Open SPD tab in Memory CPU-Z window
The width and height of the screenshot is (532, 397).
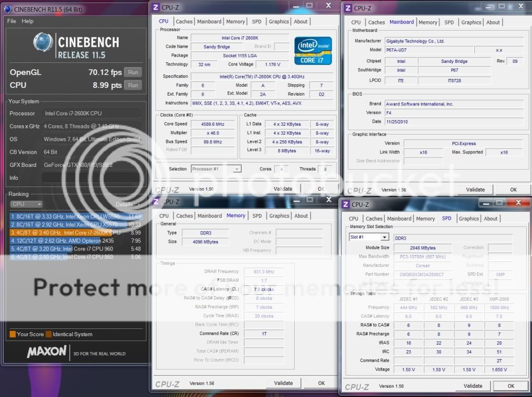(x=257, y=216)
